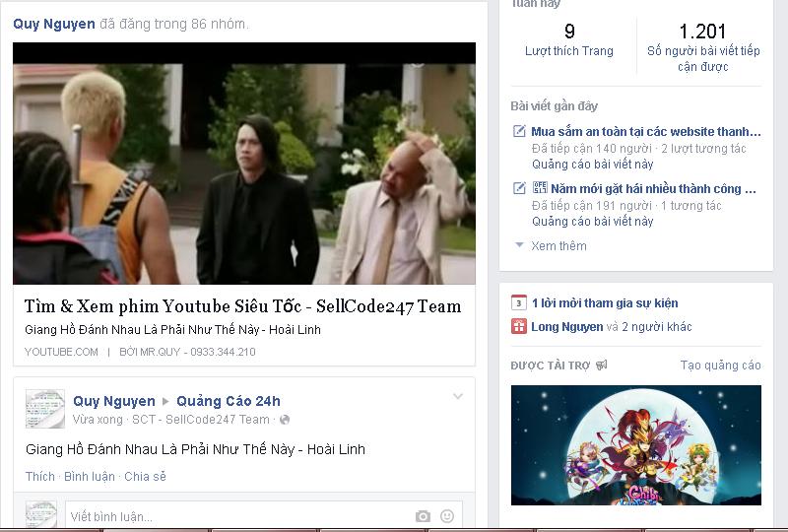
Task: Click the red gift birthday icon
Action: 519,326
